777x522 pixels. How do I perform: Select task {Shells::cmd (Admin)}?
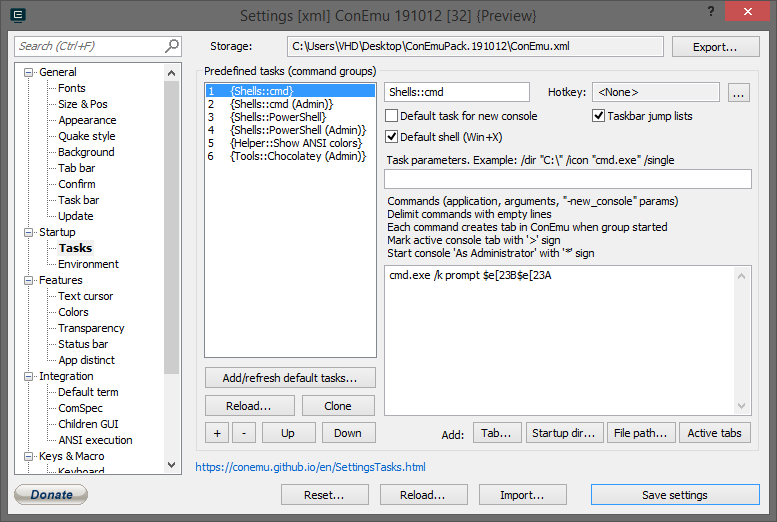[x=290, y=104]
